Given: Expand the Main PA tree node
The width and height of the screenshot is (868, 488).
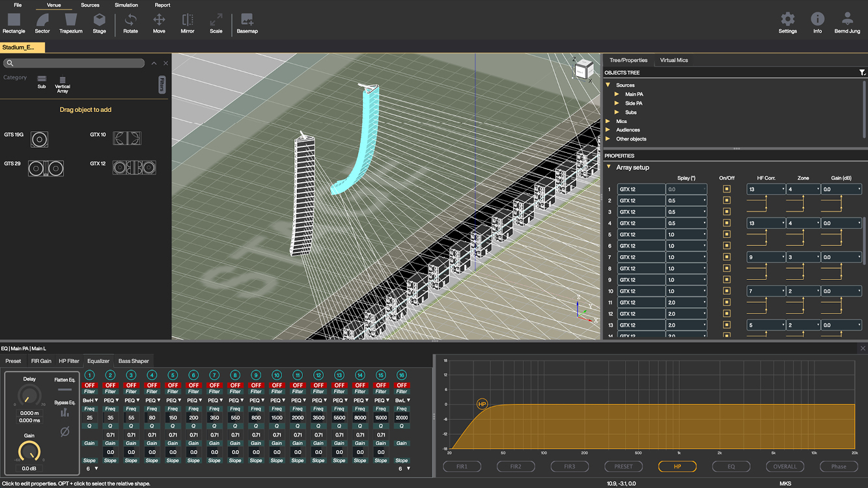Looking at the screenshot, I should pos(617,94).
